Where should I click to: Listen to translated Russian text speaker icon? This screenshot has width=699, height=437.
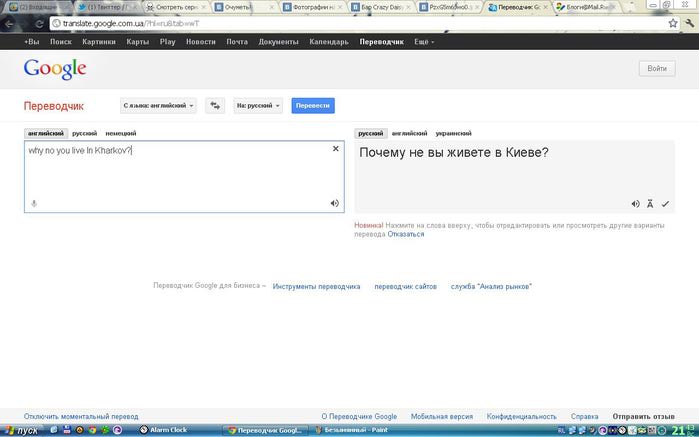635,204
